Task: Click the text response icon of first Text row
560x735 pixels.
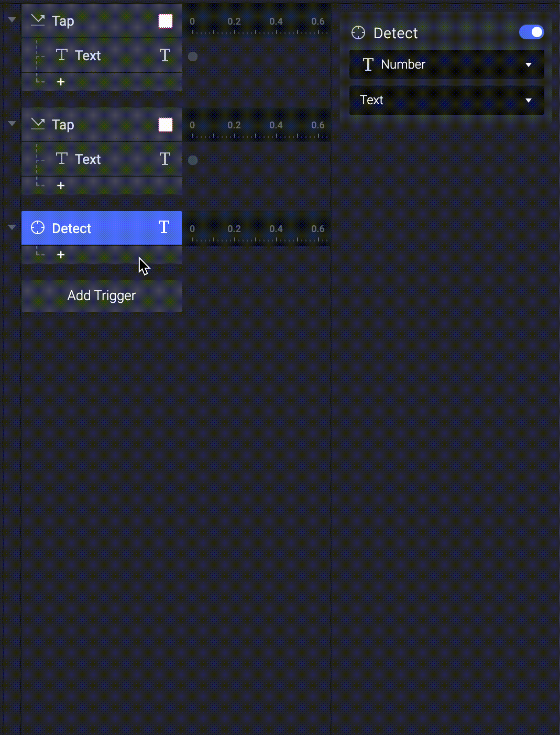Action: point(62,54)
